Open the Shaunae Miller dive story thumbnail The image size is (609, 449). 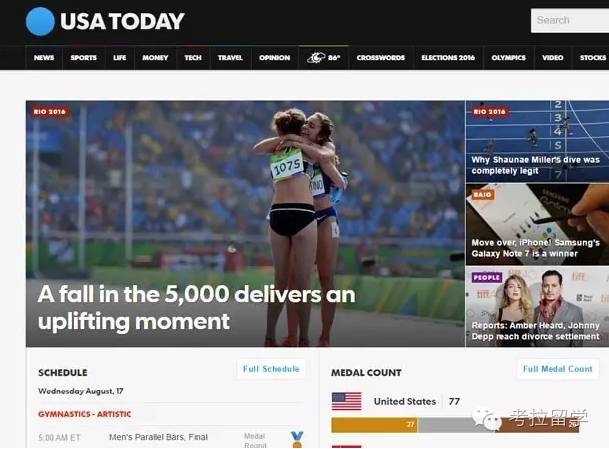(x=537, y=141)
